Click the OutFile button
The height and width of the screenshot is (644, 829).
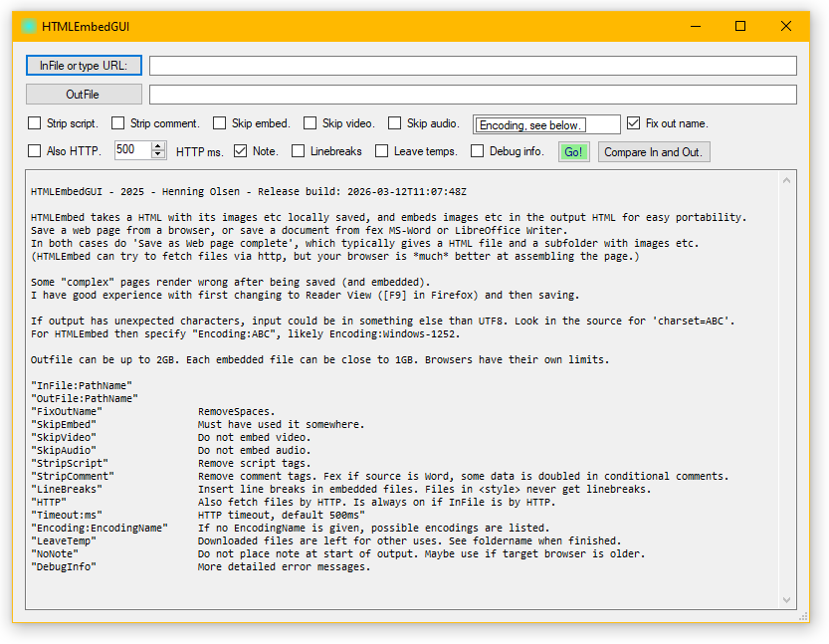click(84, 95)
